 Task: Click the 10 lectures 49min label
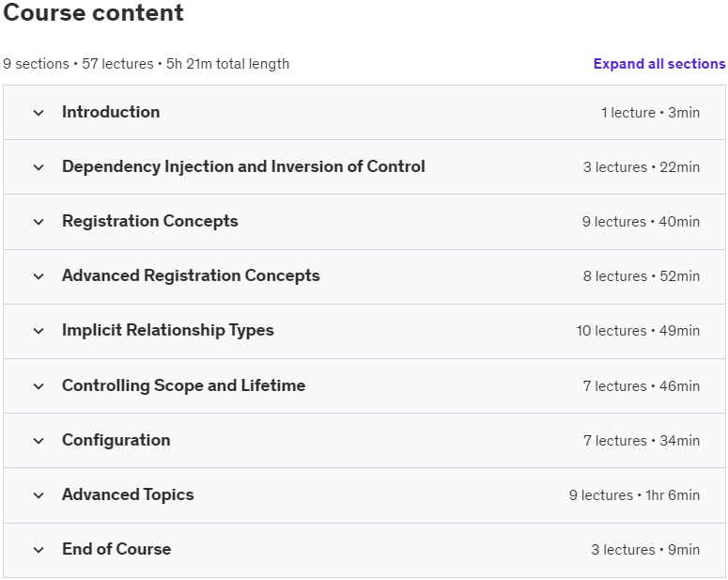point(638,331)
